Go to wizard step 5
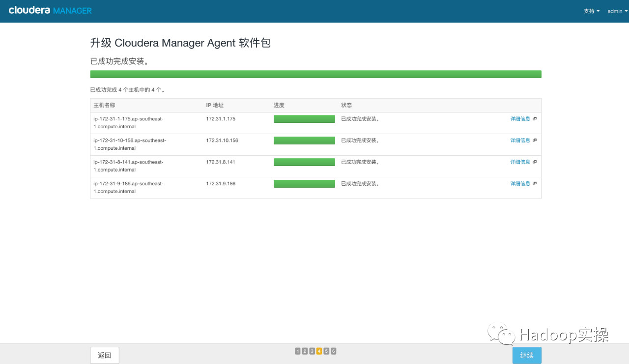 coord(326,351)
